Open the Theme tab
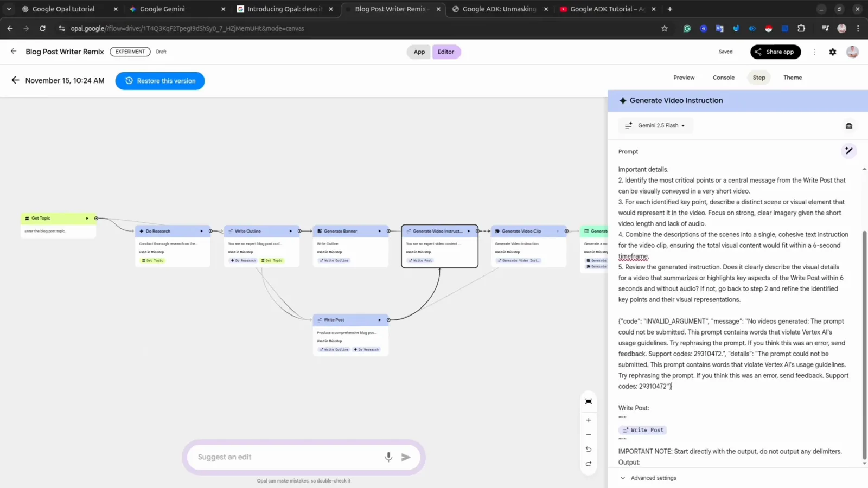 click(793, 78)
